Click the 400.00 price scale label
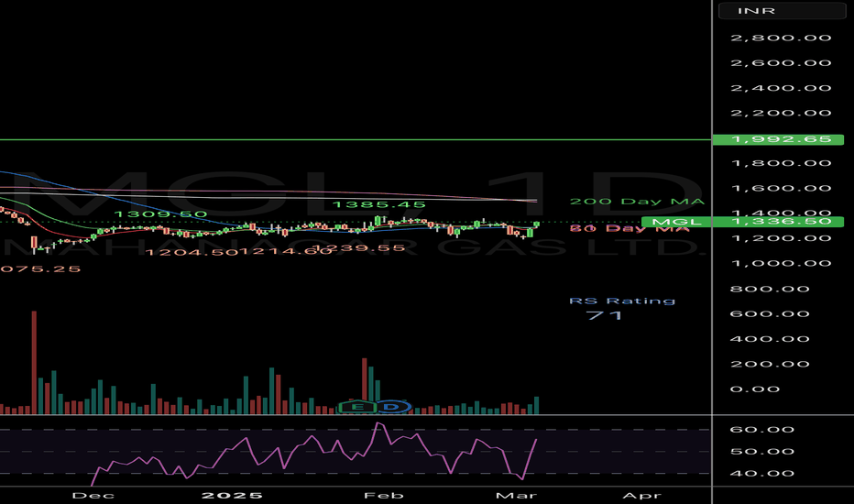 (770, 339)
